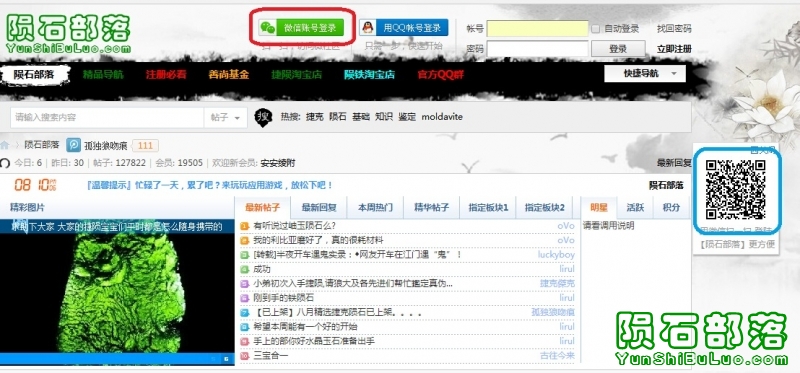Switch to the 本周热门 tab

(376, 208)
